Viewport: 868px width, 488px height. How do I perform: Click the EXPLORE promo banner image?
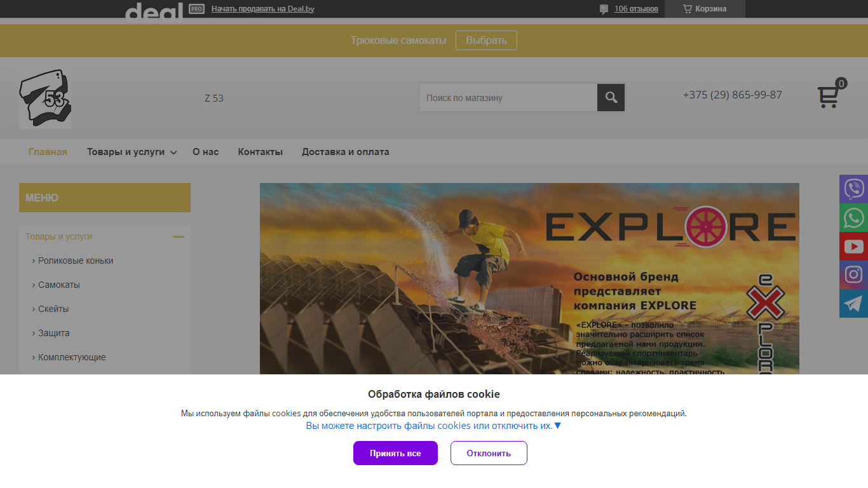click(x=529, y=278)
